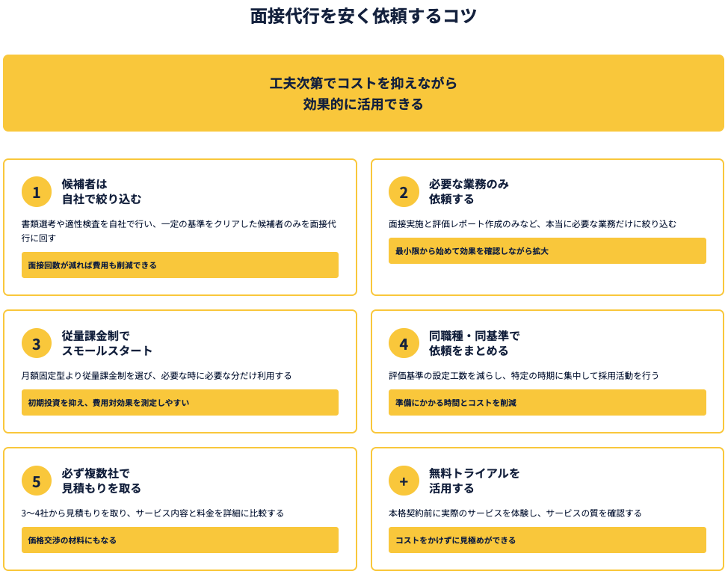Click the highlight bar コストをかけずに見極めができる
Viewport: 728px width, 574px height.
tap(546, 540)
